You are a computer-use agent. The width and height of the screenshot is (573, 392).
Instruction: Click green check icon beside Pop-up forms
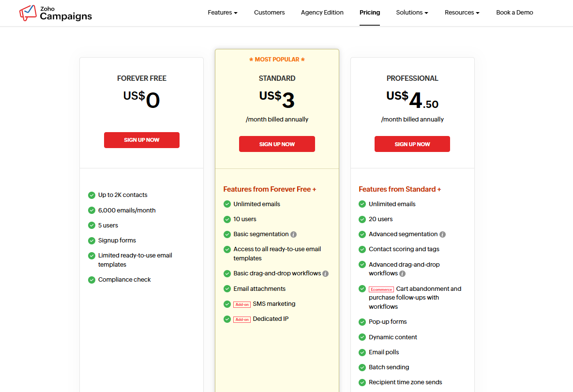point(362,322)
